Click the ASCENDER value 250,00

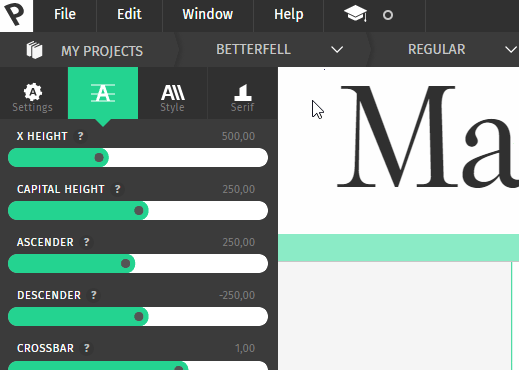coord(239,242)
